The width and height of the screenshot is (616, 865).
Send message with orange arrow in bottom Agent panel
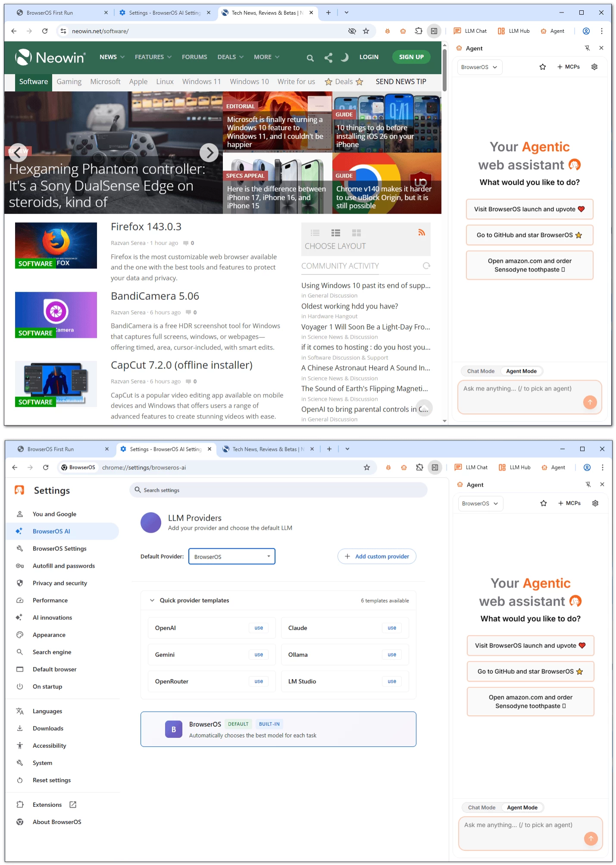click(591, 839)
